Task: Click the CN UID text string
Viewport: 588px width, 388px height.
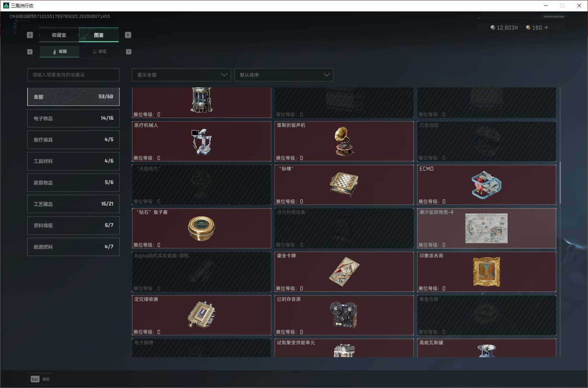Action: (x=60, y=16)
